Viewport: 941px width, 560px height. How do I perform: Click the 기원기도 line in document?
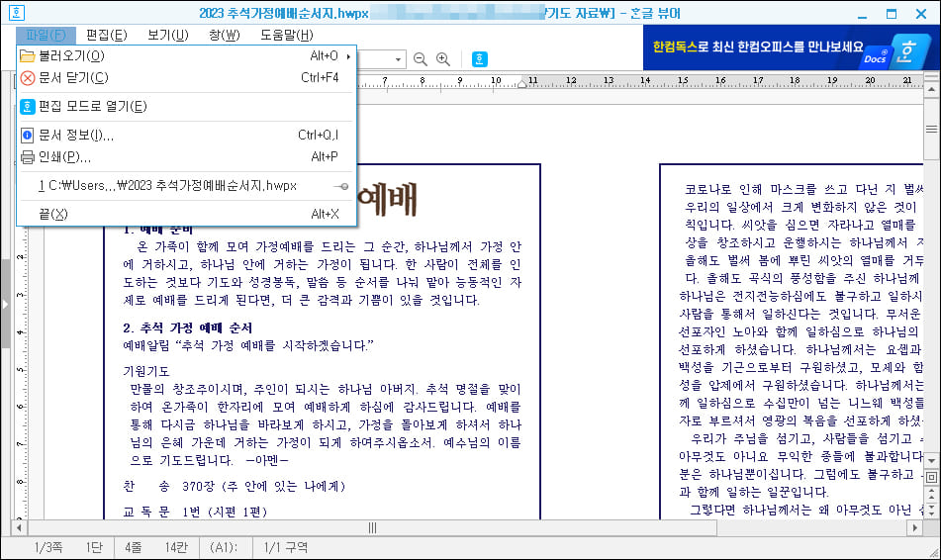click(145, 372)
